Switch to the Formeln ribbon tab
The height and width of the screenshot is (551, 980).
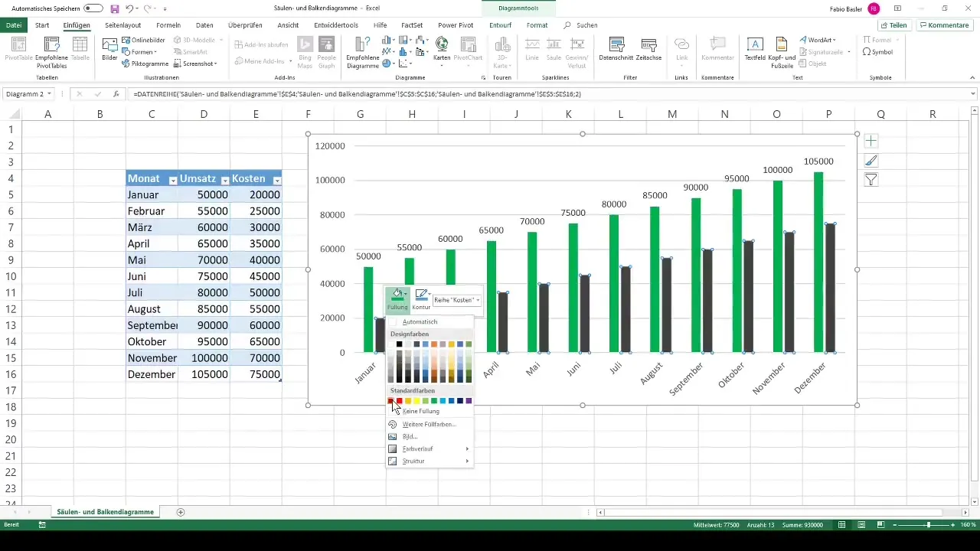tap(168, 25)
